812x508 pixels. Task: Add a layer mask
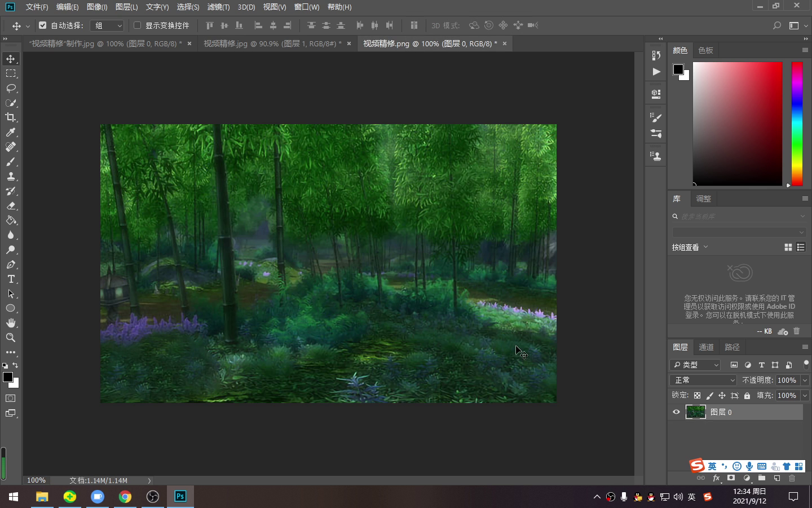tap(731, 478)
